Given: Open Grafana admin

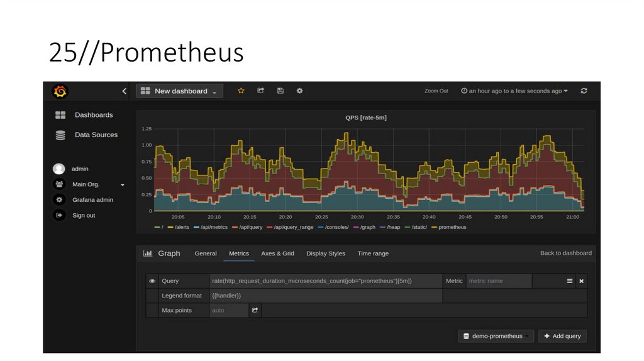Looking at the screenshot, I should point(93,199).
